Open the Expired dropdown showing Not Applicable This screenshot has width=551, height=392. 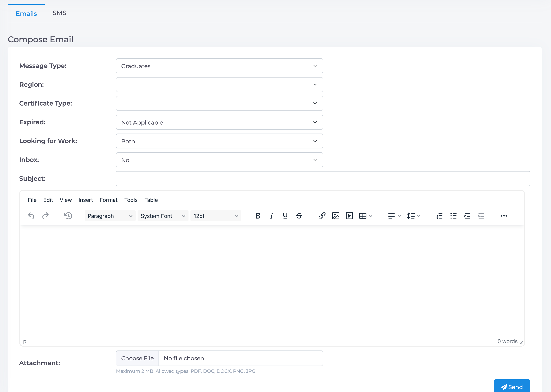click(x=219, y=122)
